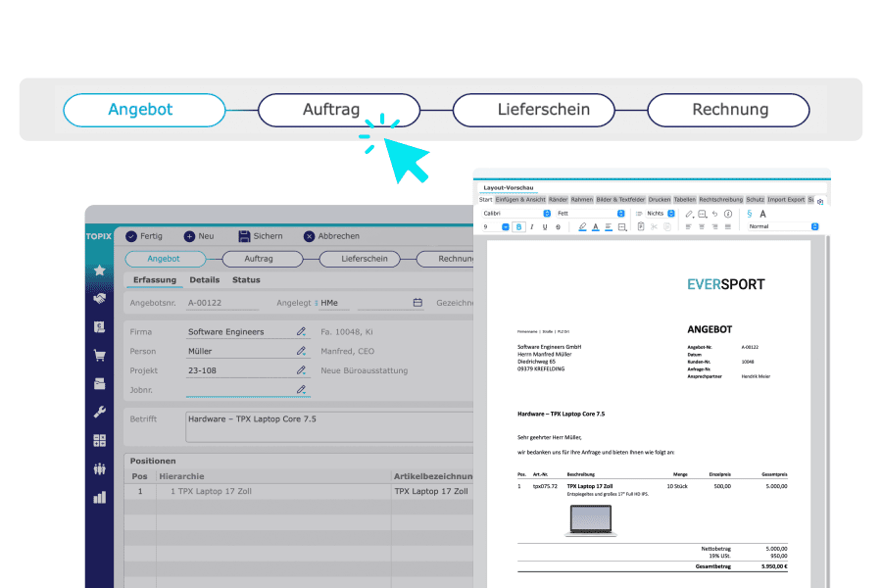The height and width of the screenshot is (588, 882).
Task: Click the edit pencil next to Firma
Action: coord(302,332)
